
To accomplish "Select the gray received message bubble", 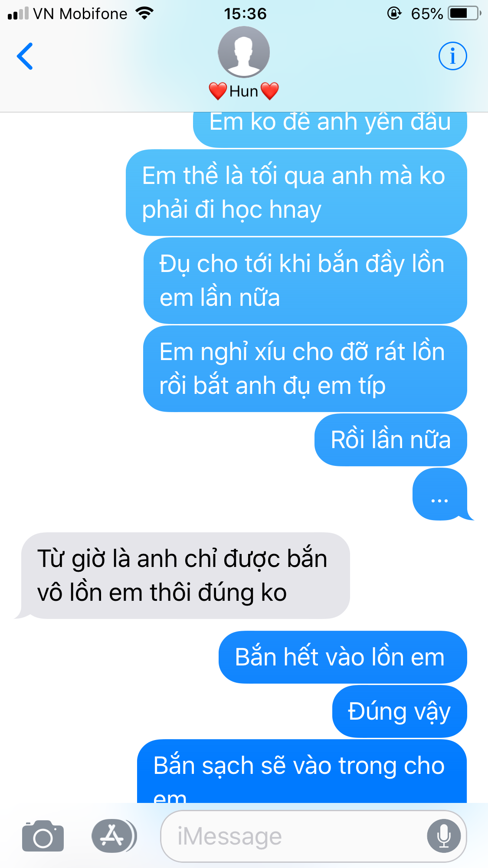I will coord(182,576).
